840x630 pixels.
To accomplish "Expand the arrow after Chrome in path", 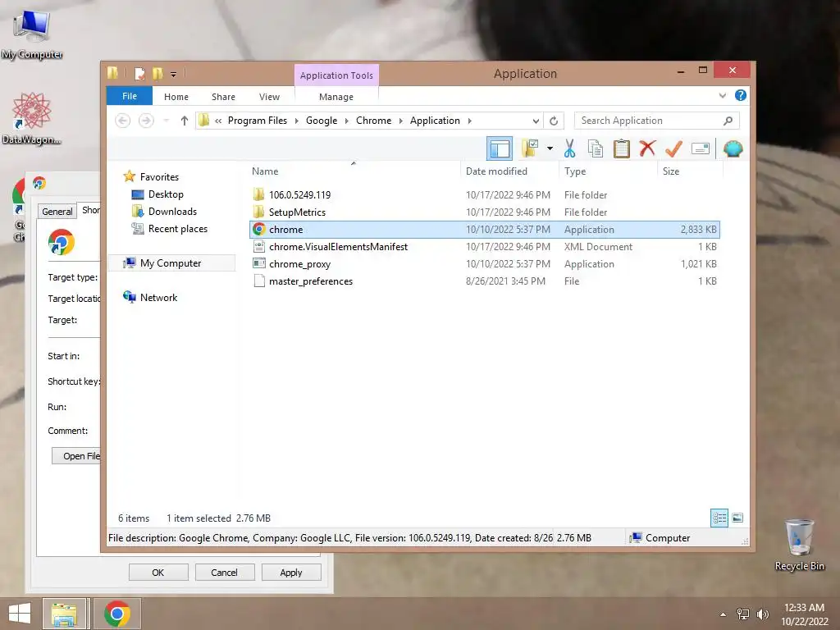I will pos(400,121).
